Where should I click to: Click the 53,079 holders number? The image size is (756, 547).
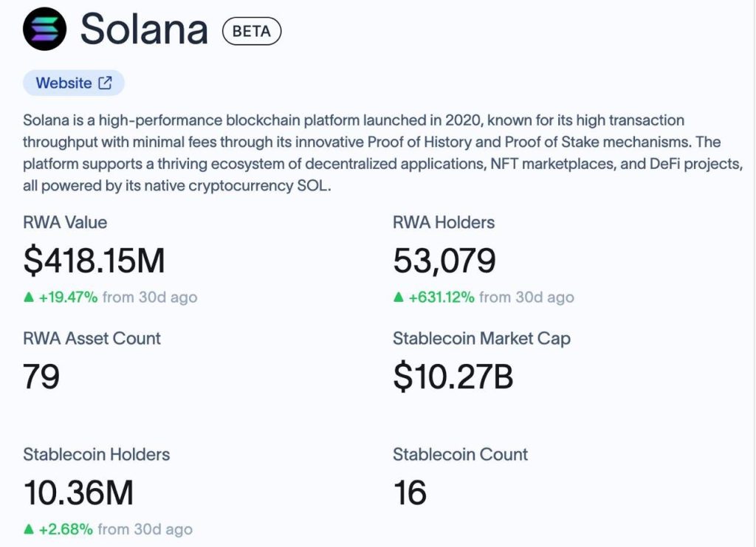click(x=444, y=260)
